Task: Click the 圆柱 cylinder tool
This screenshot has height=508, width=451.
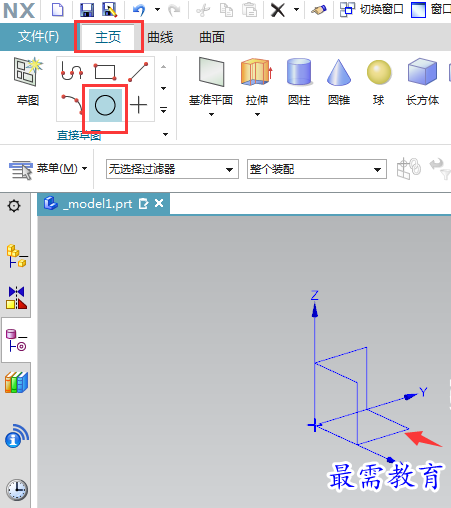Action: (x=299, y=81)
